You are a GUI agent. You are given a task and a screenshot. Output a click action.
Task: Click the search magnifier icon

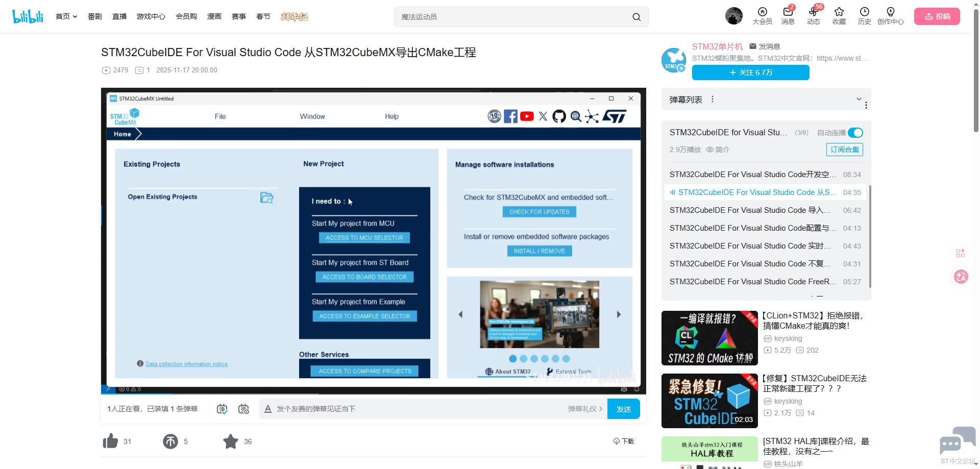coord(636,17)
